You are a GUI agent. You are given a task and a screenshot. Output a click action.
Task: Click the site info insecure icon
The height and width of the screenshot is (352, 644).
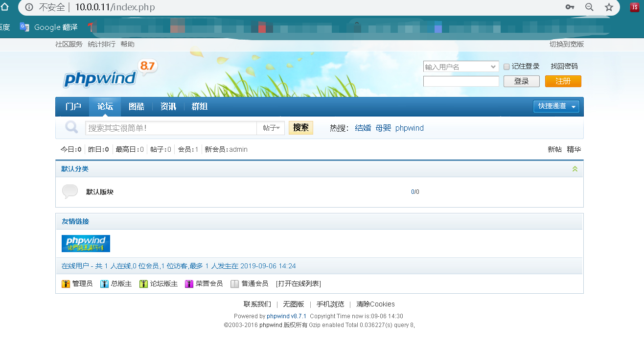tap(29, 7)
